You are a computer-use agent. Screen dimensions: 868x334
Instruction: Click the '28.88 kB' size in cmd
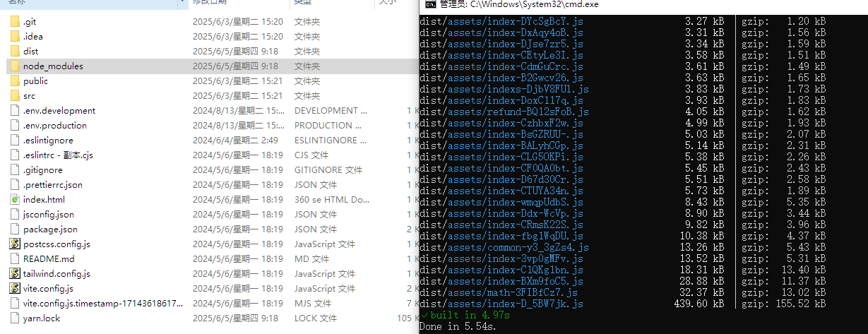pos(702,281)
